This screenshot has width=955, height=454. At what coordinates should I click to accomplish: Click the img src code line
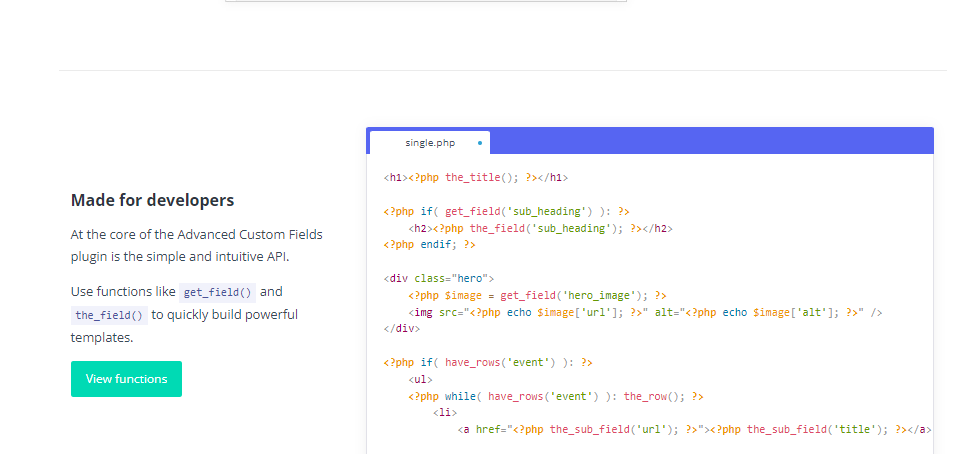645,313
